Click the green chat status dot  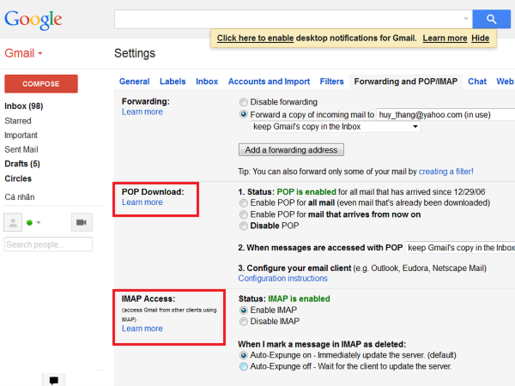(29, 222)
